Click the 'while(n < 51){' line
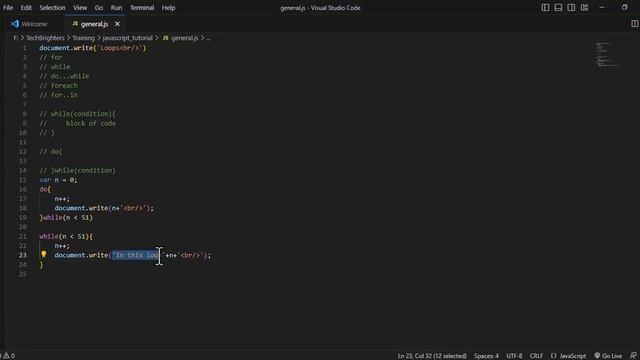This screenshot has height=360, width=640. pos(66,236)
